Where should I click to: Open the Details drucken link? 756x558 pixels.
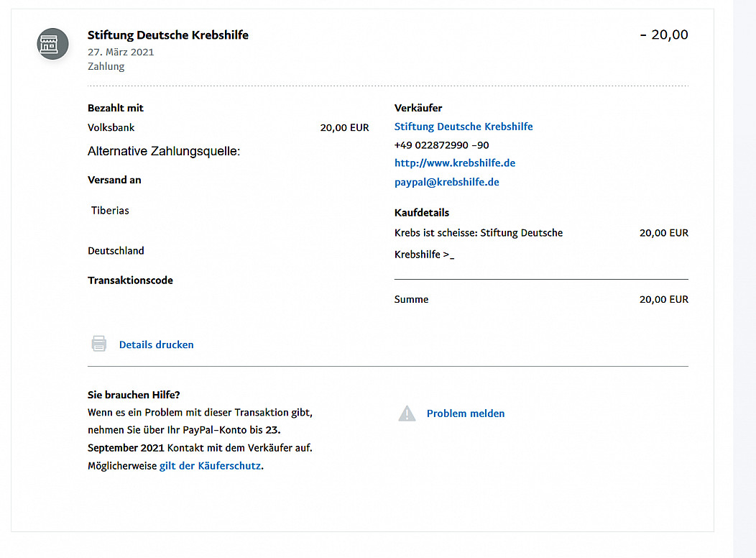pos(156,344)
